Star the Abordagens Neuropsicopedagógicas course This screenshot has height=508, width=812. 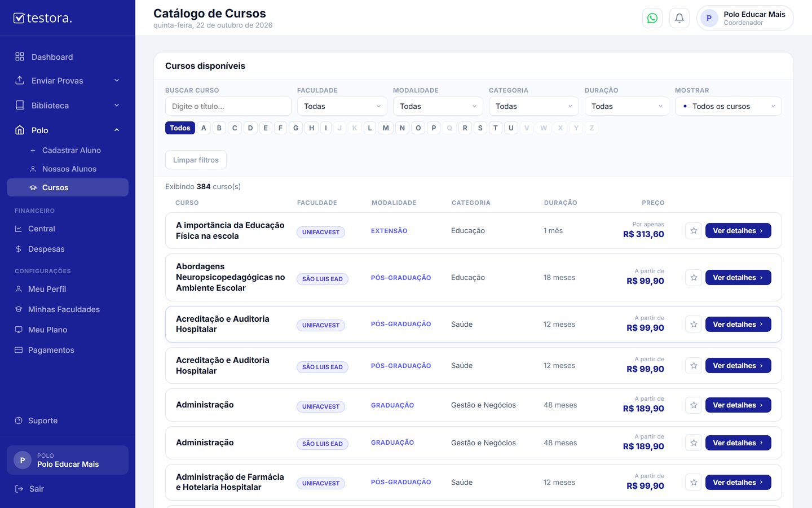click(x=694, y=278)
